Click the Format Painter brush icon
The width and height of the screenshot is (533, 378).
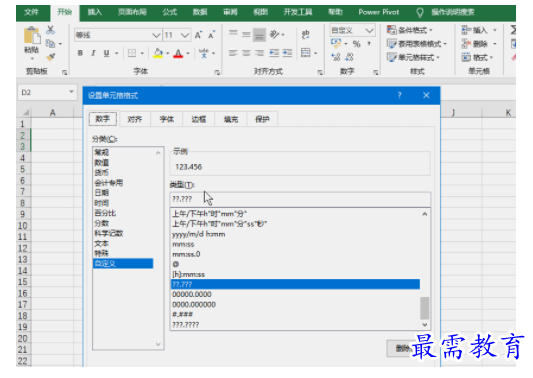(50, 57)
